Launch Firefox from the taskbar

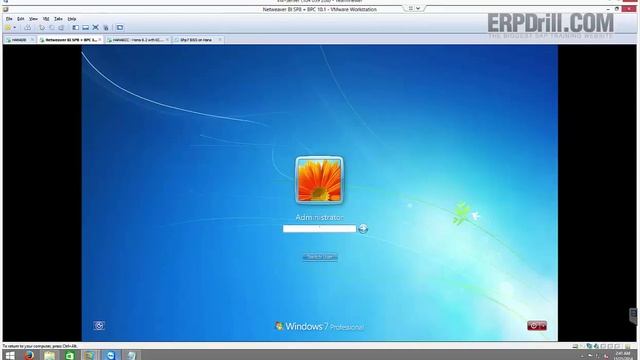tap(29, 355)
